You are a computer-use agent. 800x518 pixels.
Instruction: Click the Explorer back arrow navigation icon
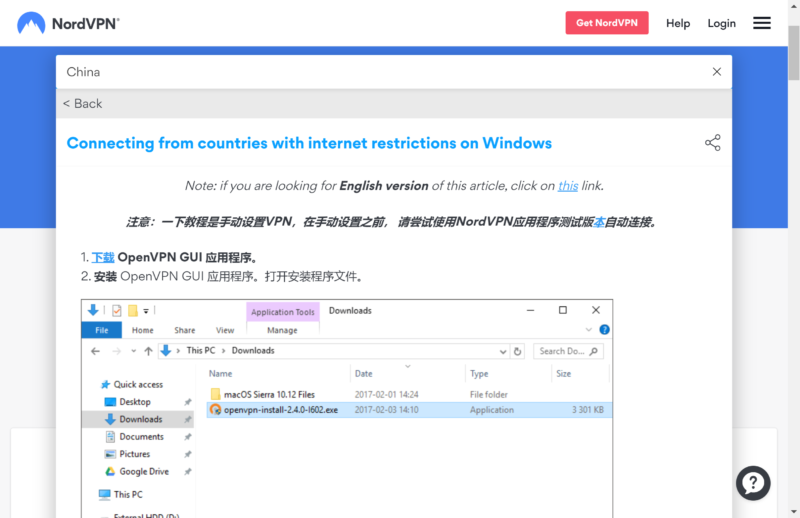pyautogui.click(x=95, y=351)
